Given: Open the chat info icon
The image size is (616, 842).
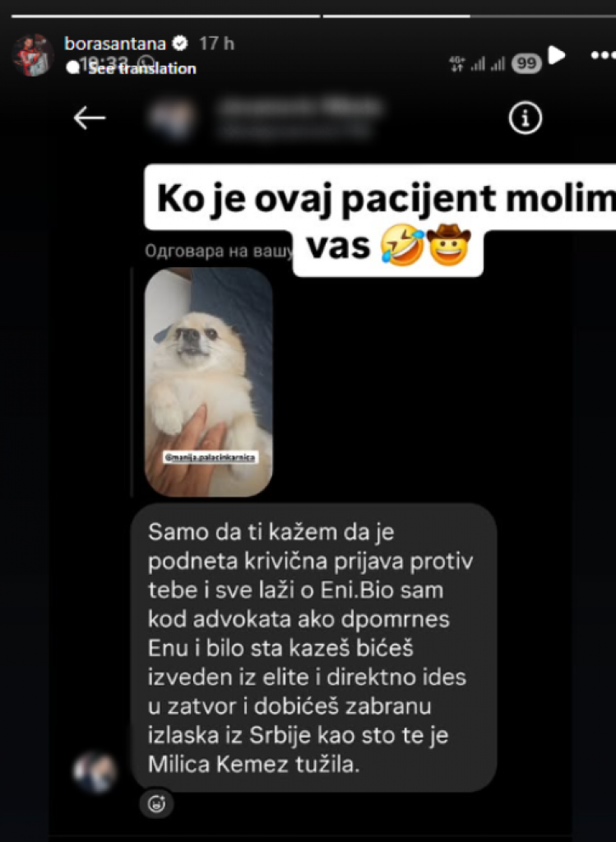Looking at the screenshot, I should coord(526,118).
